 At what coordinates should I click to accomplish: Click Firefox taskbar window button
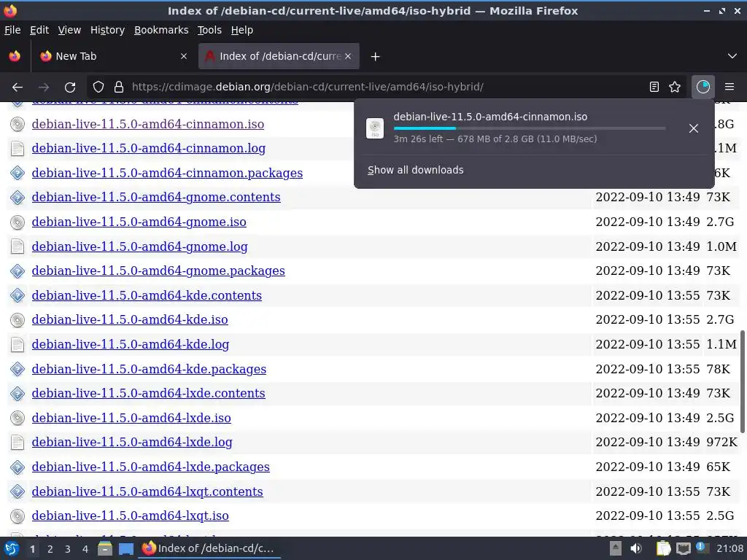click(x=209, y=548)
